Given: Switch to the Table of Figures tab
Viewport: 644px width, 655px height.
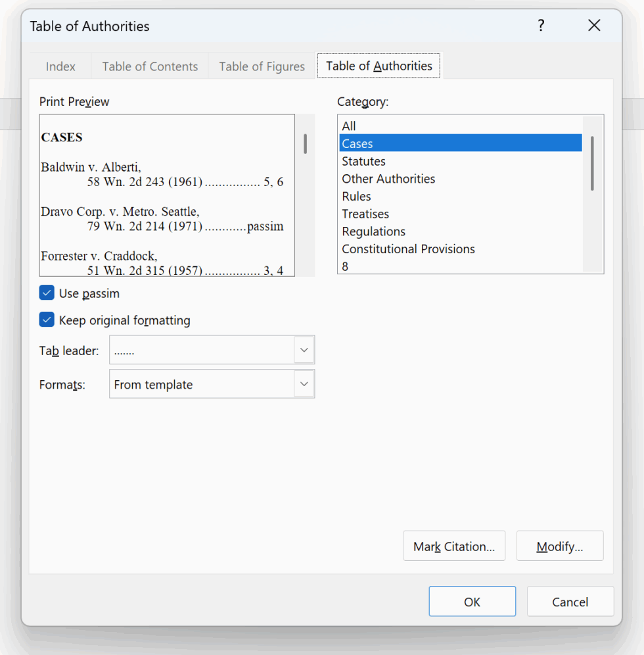Looking at the screenshot, I should coord(262,66).
